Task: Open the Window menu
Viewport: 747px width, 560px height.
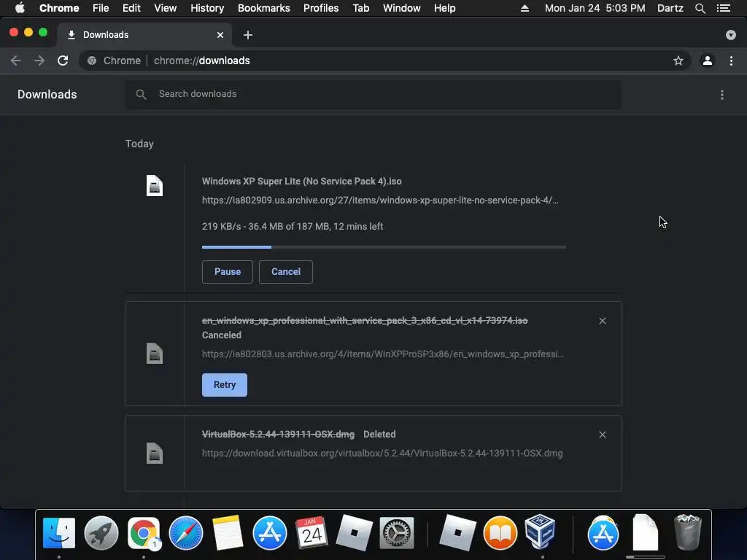Action: point(402,8)
